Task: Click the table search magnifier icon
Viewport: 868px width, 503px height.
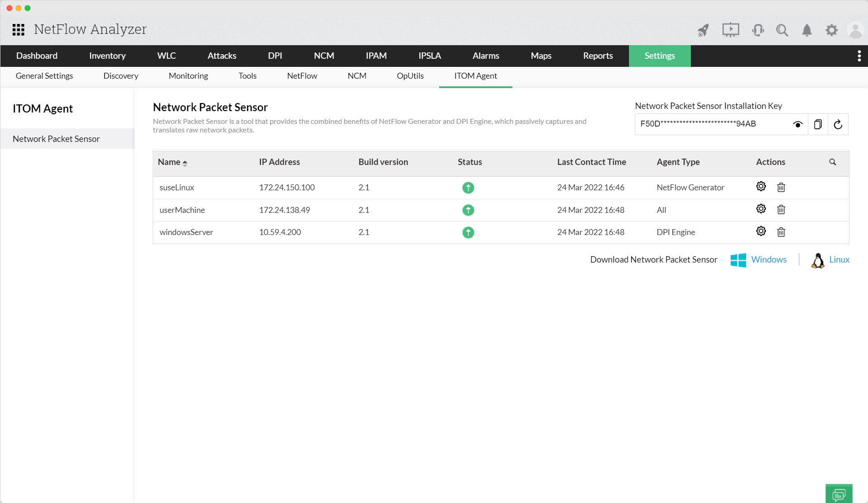Action: (x=832, y=162)
